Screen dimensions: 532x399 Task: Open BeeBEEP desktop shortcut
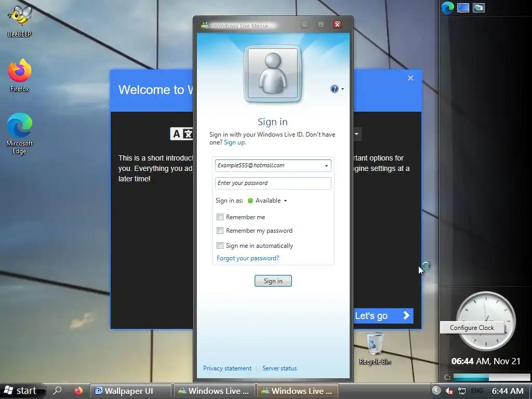coord(19,21)
